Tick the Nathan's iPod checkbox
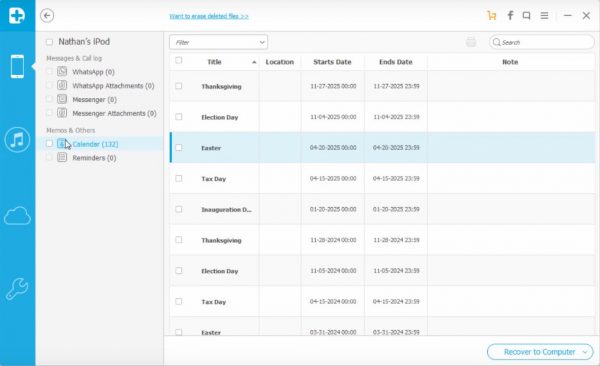 click(49, 42)
